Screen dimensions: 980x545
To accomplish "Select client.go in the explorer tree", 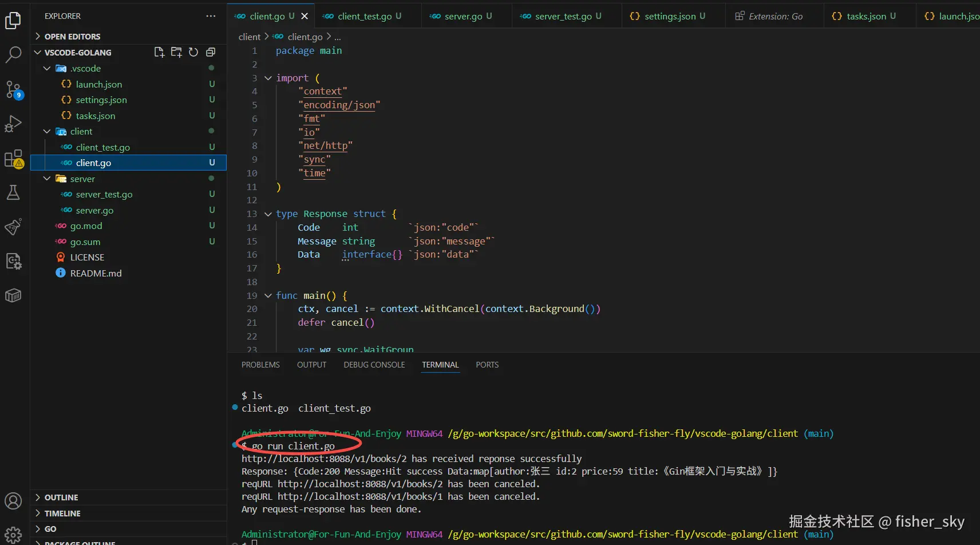I will 128,163.
